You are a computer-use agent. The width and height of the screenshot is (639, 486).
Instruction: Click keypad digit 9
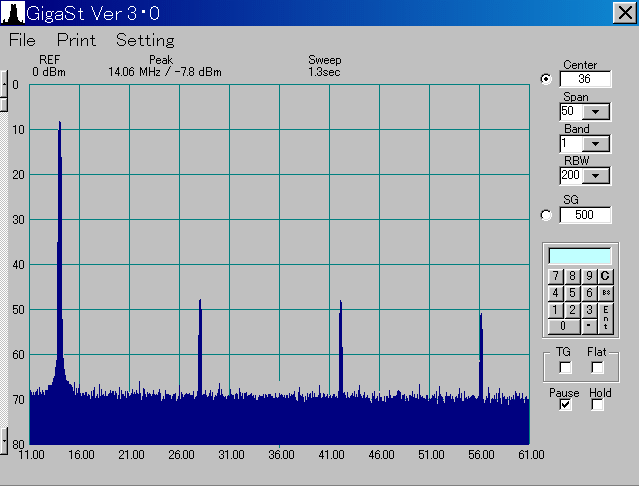tap(589, 276)
